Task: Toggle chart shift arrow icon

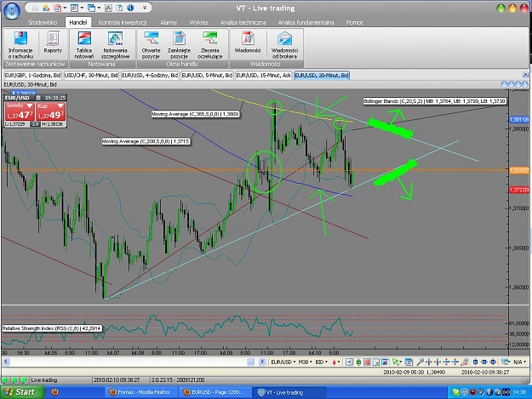Action: pyautogui.click(x=349, y=362)
